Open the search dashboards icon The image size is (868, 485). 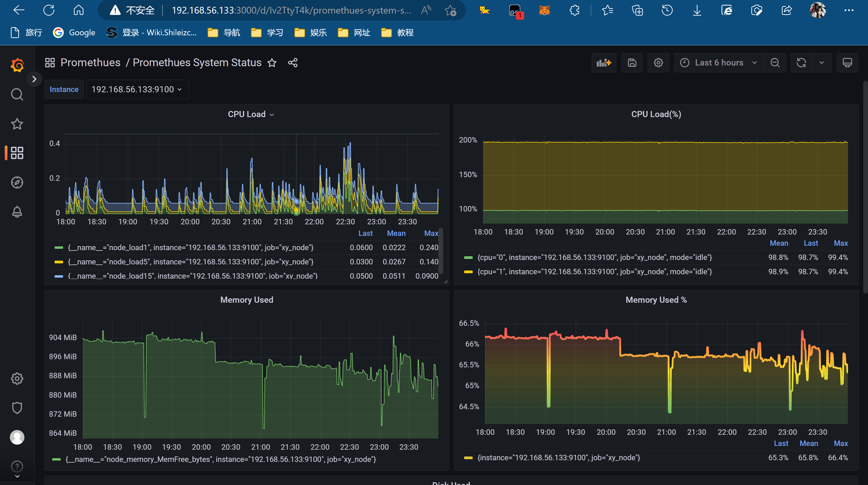tap(17, 95)
